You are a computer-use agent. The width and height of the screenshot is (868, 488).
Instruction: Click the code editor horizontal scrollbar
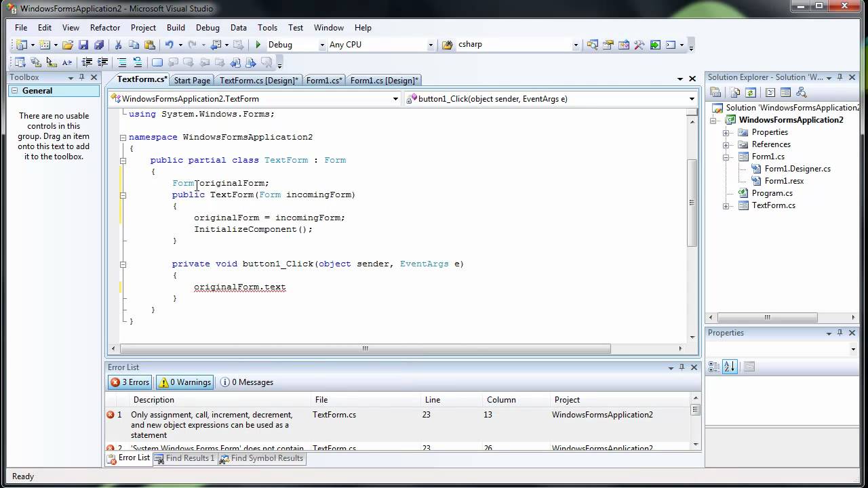[x=365, y=349]
